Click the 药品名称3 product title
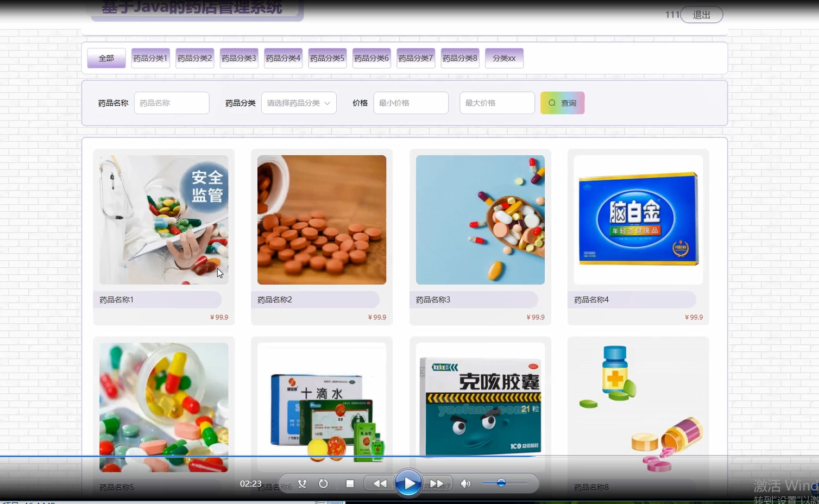The image size is (819, 504). pyautogui.click(x=433, y=300)
